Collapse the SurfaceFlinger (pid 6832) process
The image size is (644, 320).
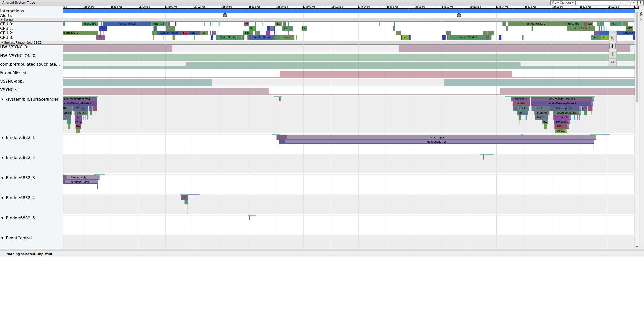(2, 43)
